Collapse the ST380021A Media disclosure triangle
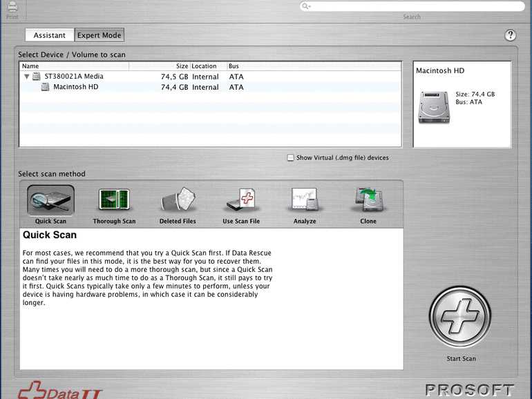532x399 pixels. (26, 77)
